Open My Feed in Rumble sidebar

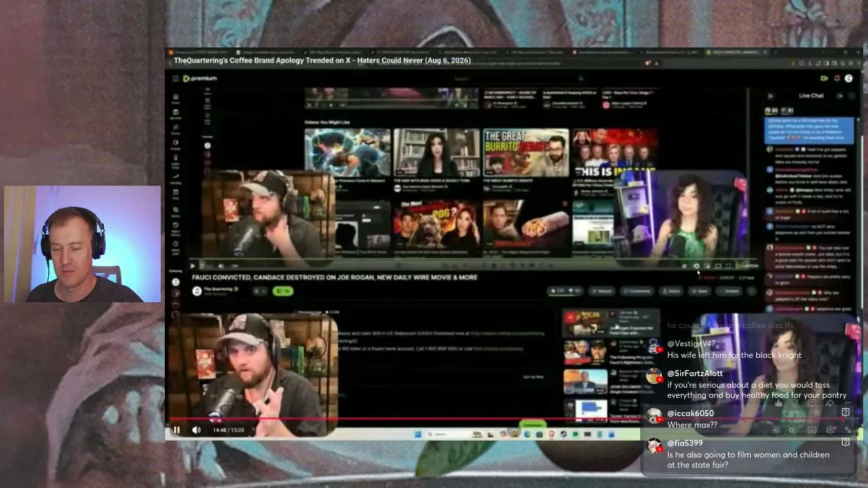(x=176, y=115)
